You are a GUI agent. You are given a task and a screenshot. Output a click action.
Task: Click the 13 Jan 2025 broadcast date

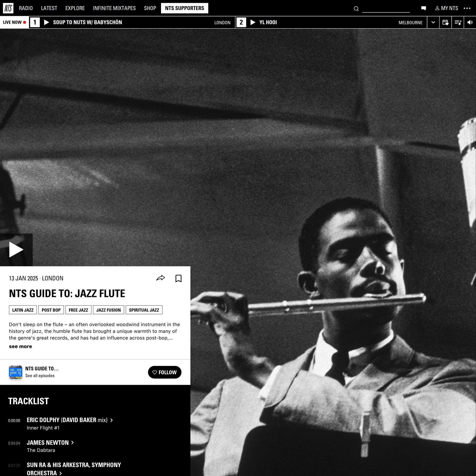click(x=24, y=278)
